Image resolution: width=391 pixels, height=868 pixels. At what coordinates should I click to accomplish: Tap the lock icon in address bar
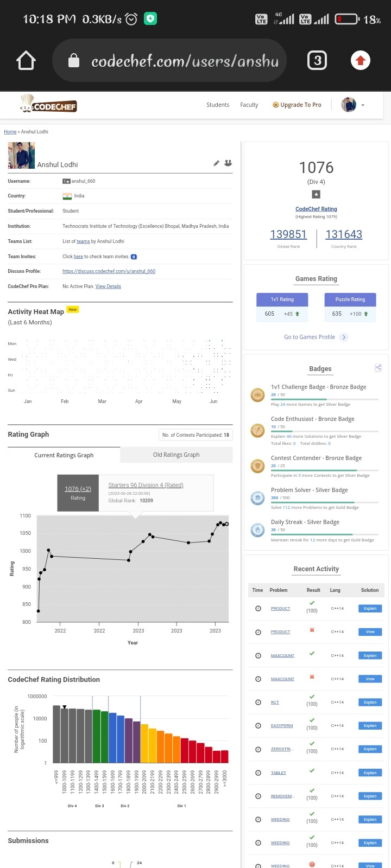(74, 61)
